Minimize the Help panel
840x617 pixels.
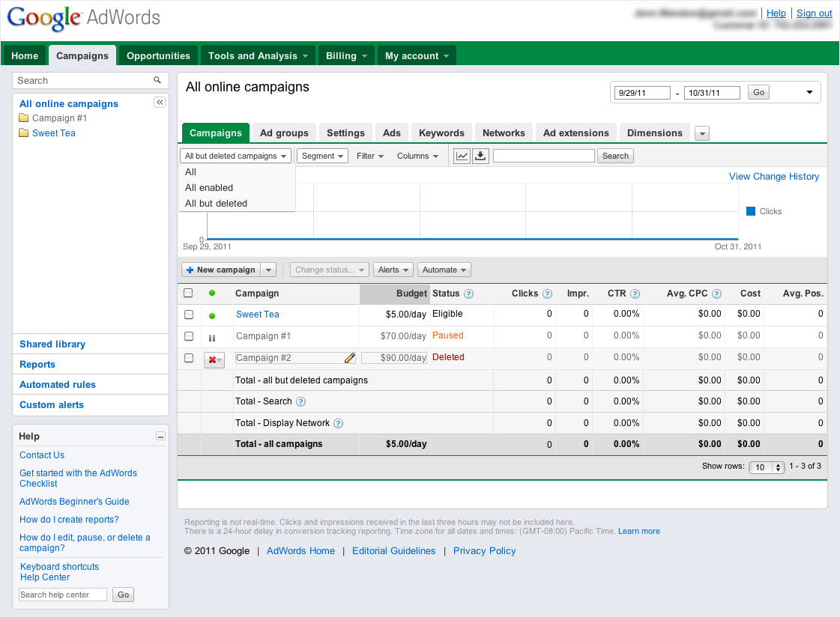(160, 436)
